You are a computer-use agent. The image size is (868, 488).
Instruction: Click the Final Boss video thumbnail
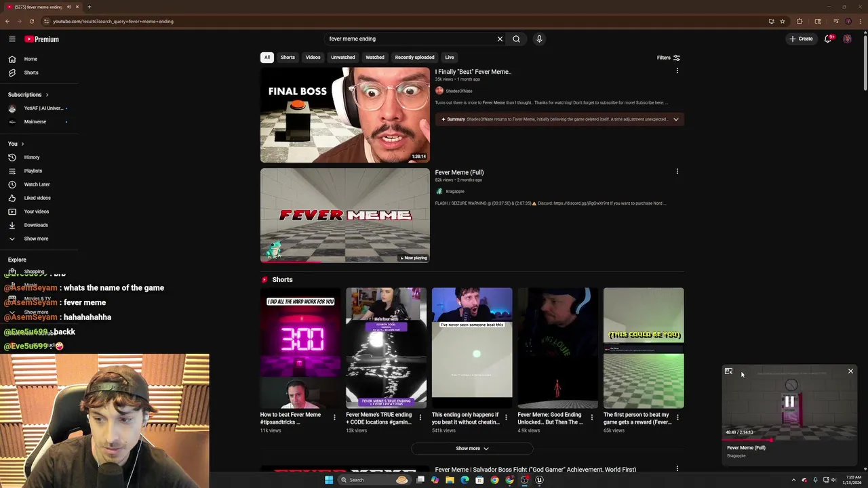tap(345, 115)
